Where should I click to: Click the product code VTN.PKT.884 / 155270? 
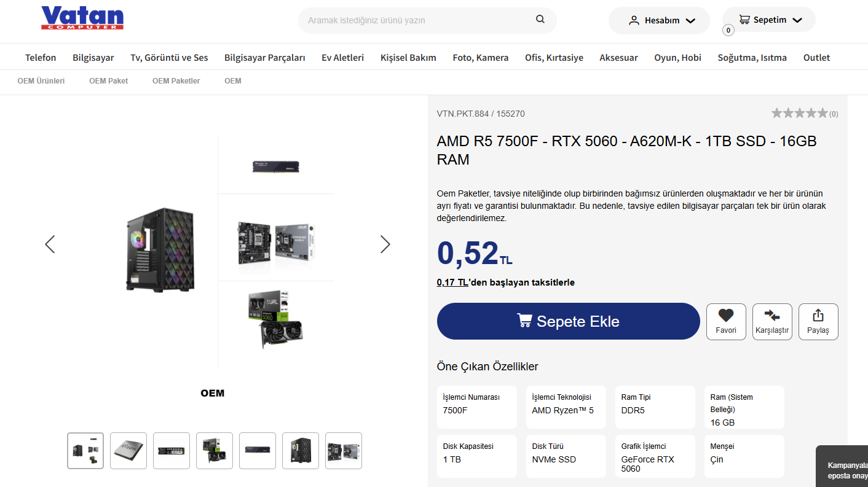pos(481,114)
